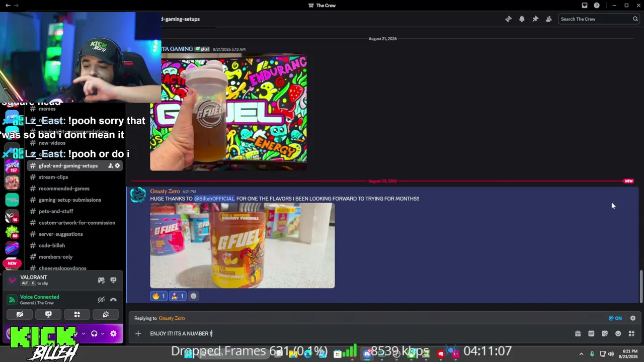The image size is (644, 362).
Task: Open the GIF picker
Action: (591, 333)
